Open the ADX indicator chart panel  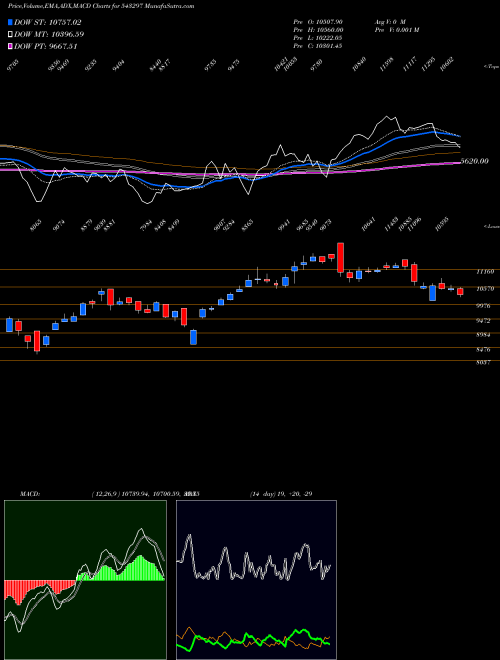coord(256,580)
